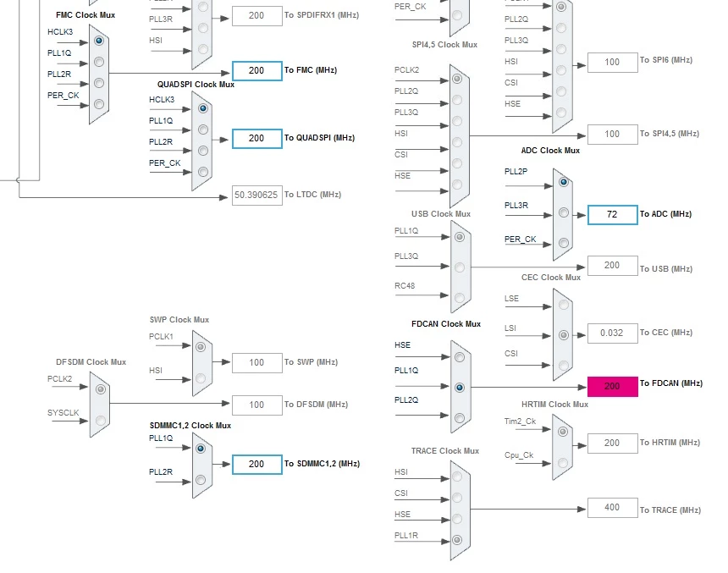Pick LSE in CEC Clock Mux

click(x=564, y=305)
